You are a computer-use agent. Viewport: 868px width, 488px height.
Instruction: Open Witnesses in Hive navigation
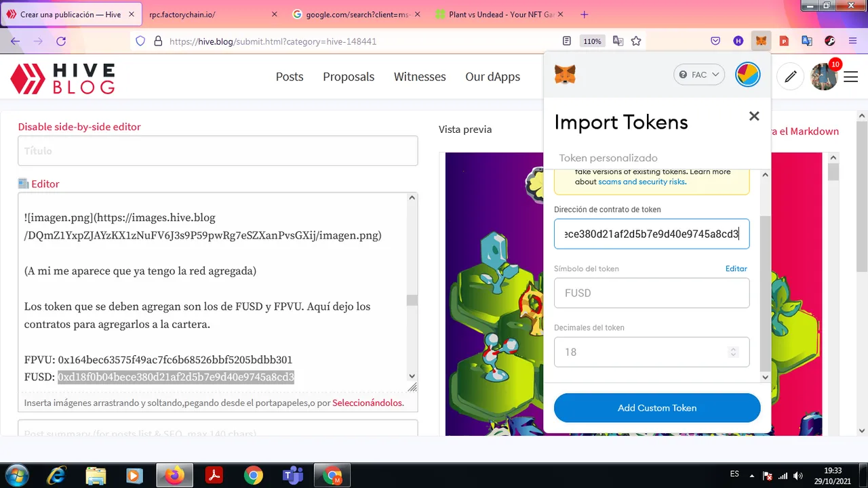click(x=420, y=77)
